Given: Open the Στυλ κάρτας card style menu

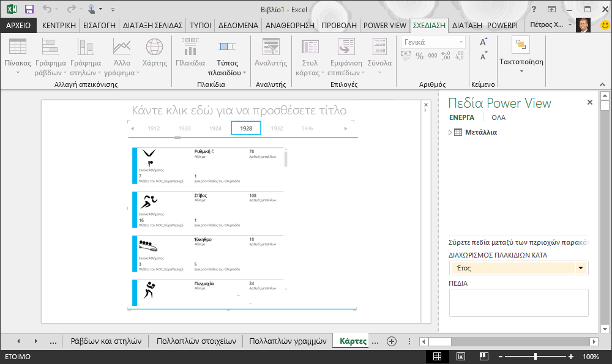Looking at the screenshot, I should [310, 56].
